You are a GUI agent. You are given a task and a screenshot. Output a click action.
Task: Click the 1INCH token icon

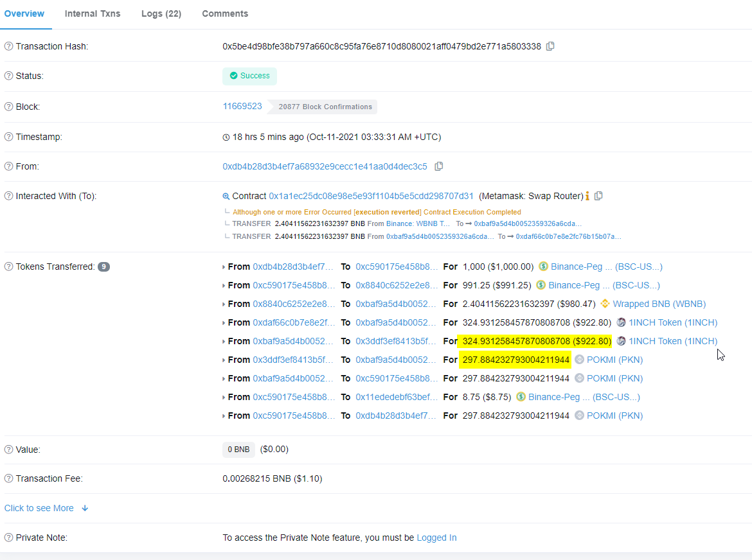(x=620, y=322)
